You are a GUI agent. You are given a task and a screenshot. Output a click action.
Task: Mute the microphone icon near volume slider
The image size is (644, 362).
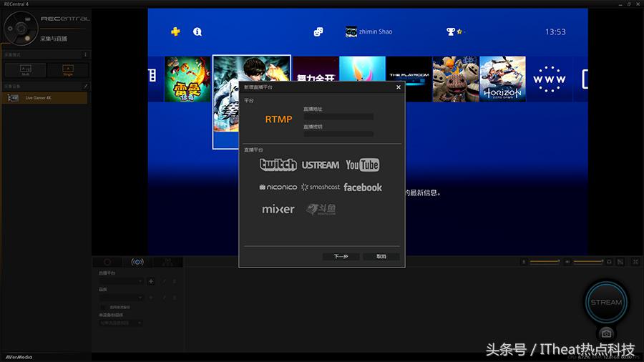coord(524,262)
